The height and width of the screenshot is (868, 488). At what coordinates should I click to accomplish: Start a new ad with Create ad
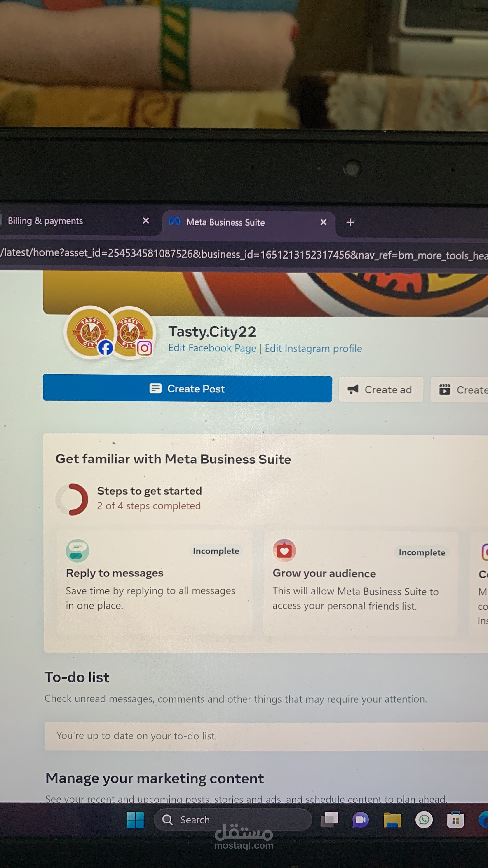tap(380, 389)
